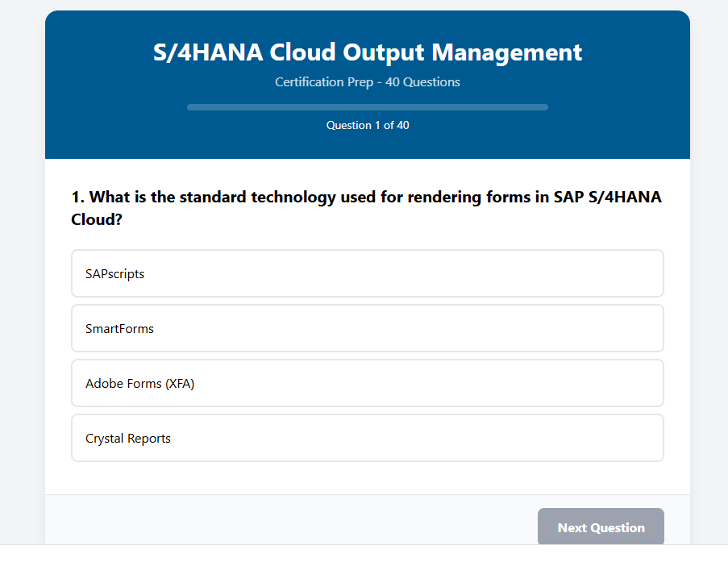Choose the SmartForms answer option
Screen dimensions: 728x562
pyautogui.click(x=368, y=328)
